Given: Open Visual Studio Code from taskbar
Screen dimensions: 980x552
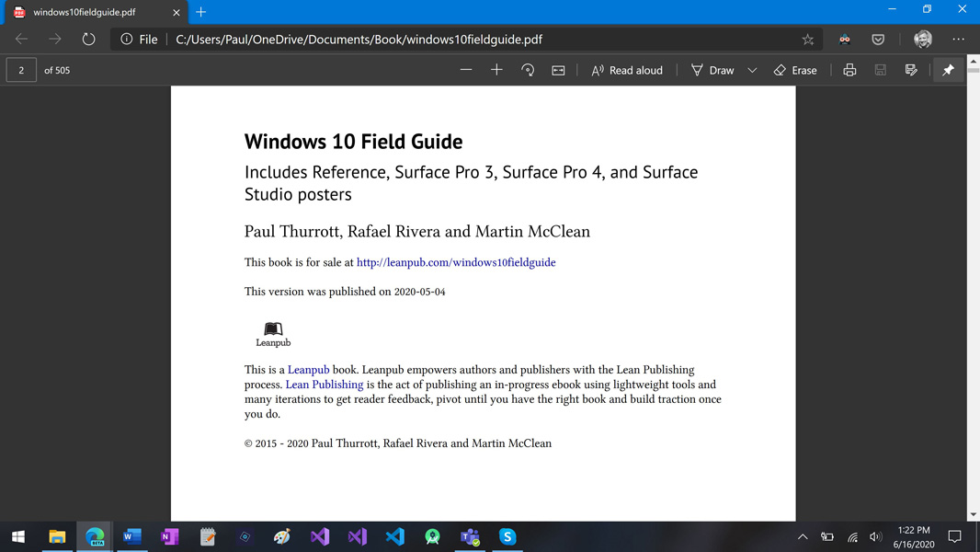Looking at the screenshot, I should pos(395,536).
